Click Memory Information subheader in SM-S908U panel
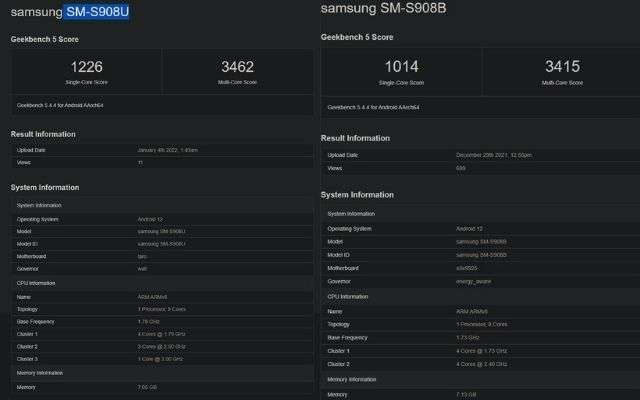The height and width of the screenshot is (400, 640). [x=40, y=373]
